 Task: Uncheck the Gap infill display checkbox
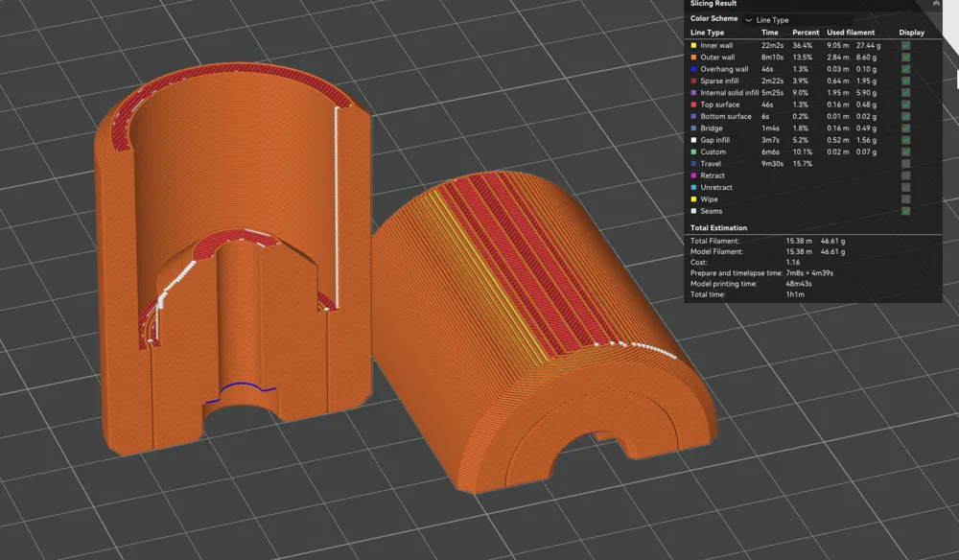(906, 140)
